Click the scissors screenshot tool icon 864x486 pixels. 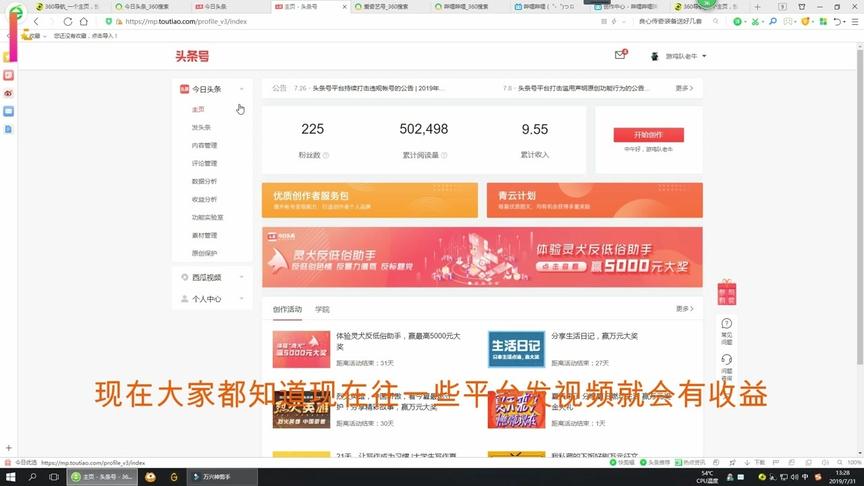755,21
